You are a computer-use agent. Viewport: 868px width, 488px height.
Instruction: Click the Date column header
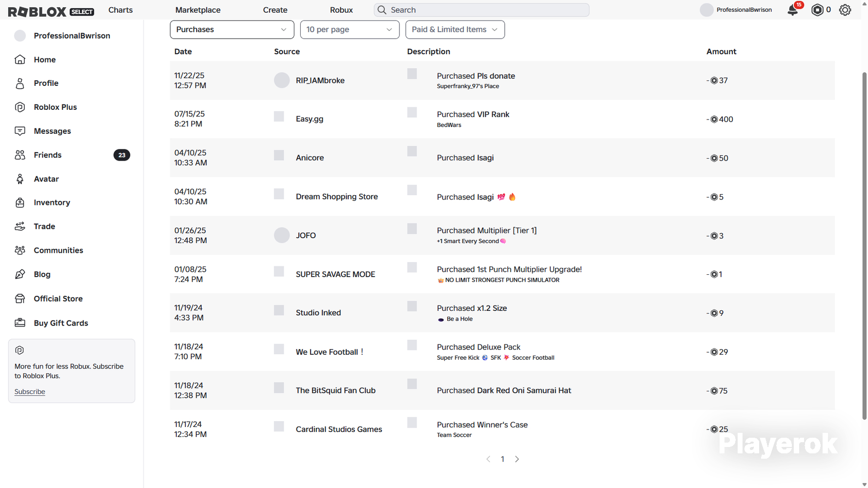(183, 52)
